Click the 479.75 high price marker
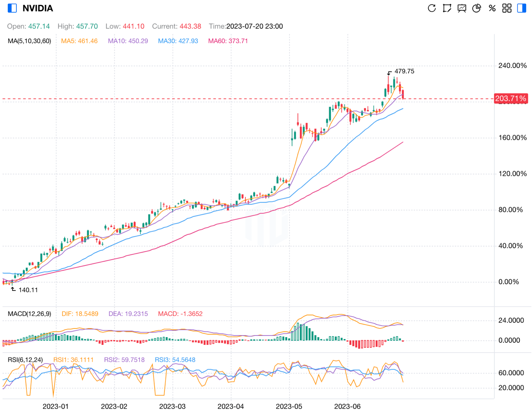This screenshot has height=414, width=532. (404, 71)
